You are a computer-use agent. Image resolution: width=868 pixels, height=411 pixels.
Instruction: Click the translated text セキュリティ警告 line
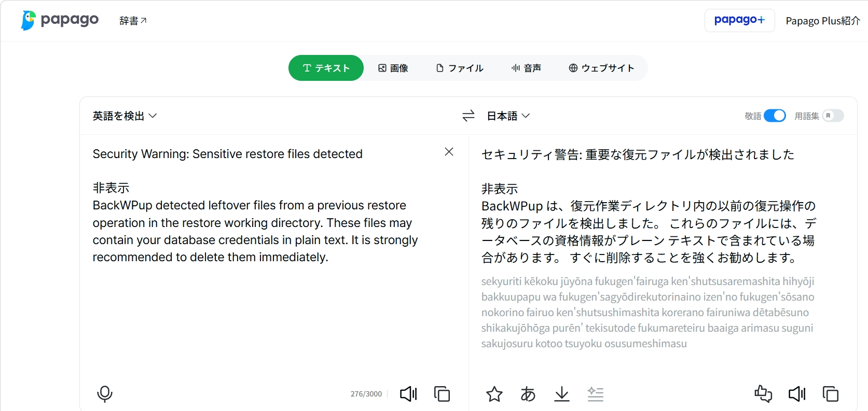point(638,154)
